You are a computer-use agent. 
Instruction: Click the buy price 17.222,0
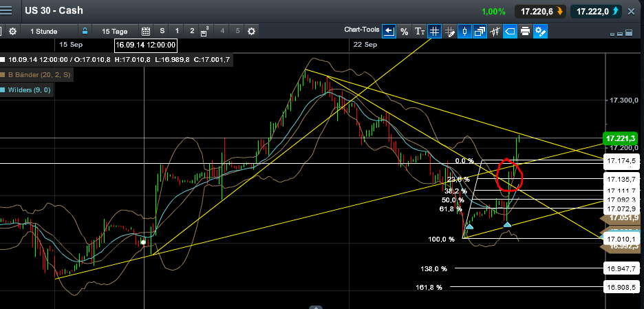point(597,12)
